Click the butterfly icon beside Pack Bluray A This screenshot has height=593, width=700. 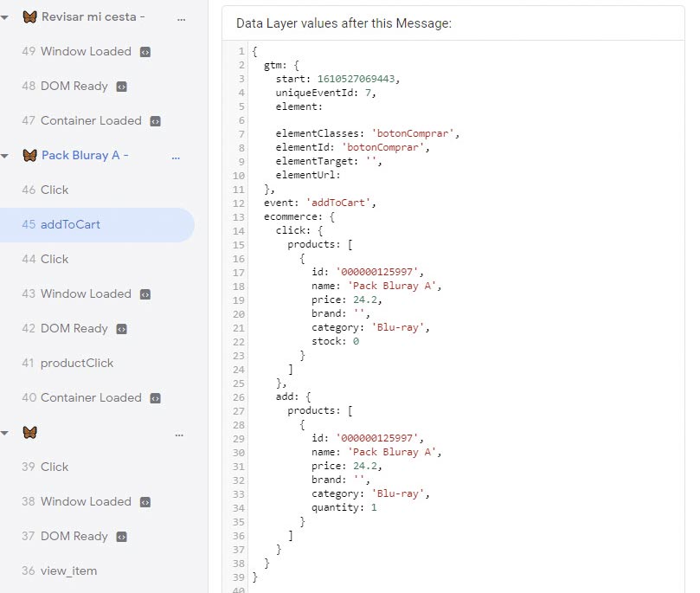coord(29,156)
